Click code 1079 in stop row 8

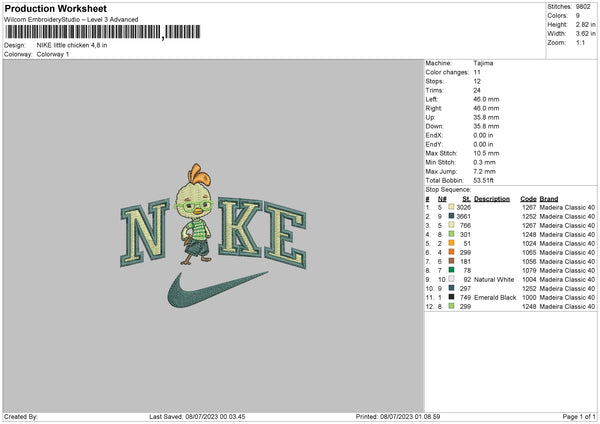pyautogui.click(x=529, y=271)
